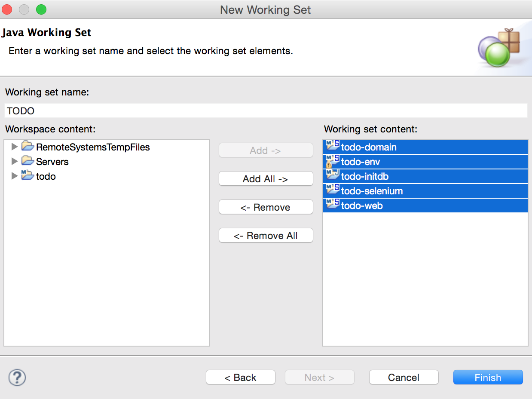Expand the todo project node
Viewport: 532px width, 399px height.
coord(15,176)
